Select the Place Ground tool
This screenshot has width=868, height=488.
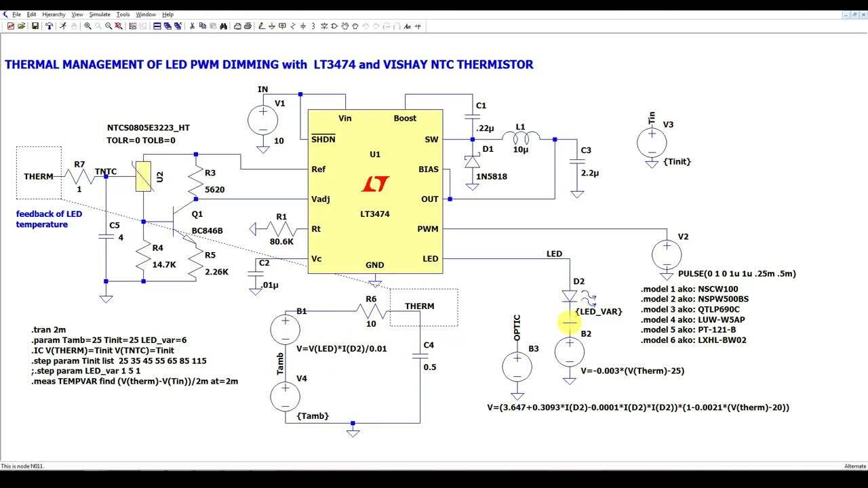click(x=271, y=26)
